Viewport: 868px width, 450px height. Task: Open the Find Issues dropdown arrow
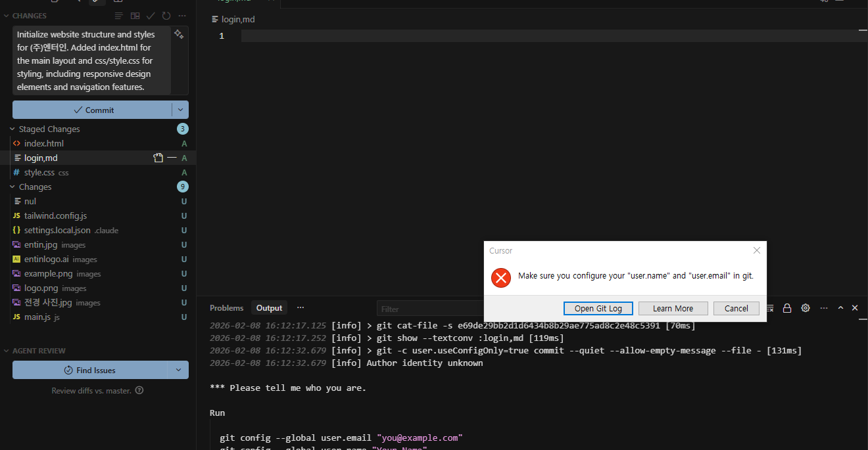tap(178, 370)
